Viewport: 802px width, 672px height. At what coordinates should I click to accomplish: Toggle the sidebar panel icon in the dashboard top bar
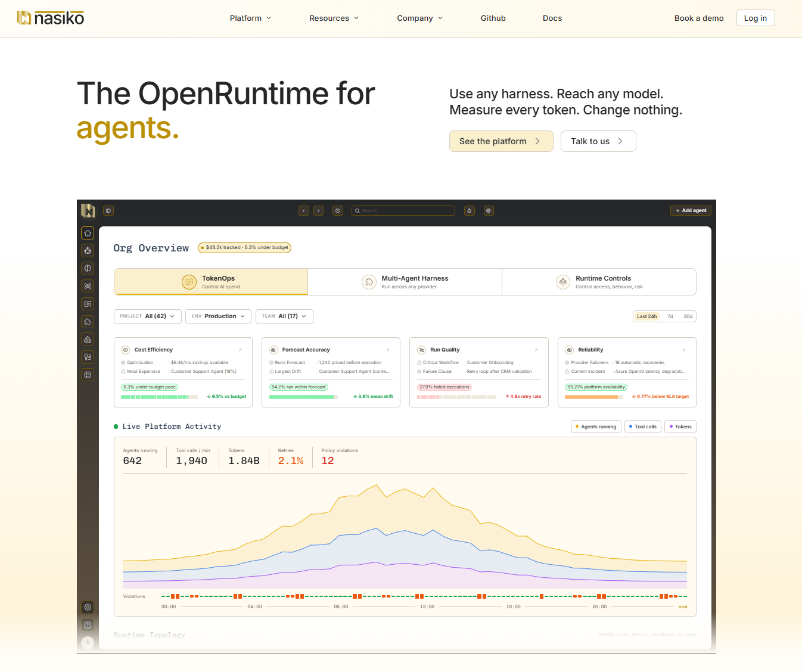pyautogui.click(x=108, y=210)
